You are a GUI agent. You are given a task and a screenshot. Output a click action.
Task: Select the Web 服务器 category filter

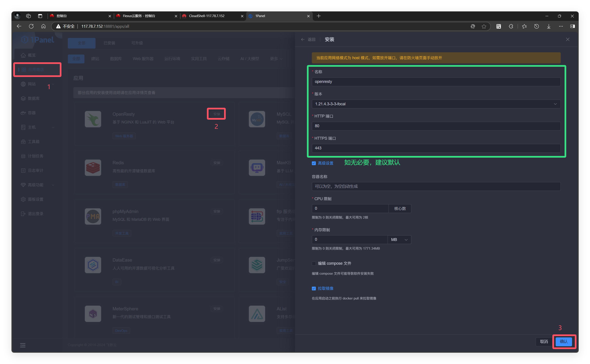pyautogui.click(x=143, y=59)
